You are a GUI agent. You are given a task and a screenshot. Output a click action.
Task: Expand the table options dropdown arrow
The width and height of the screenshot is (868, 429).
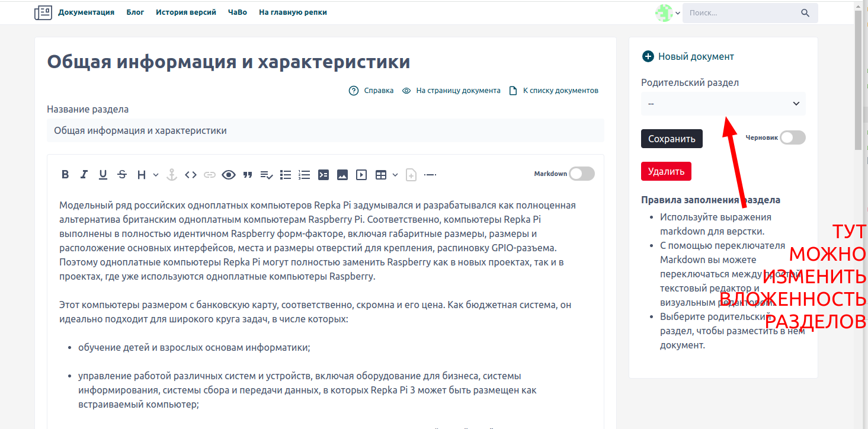point(395,175)
